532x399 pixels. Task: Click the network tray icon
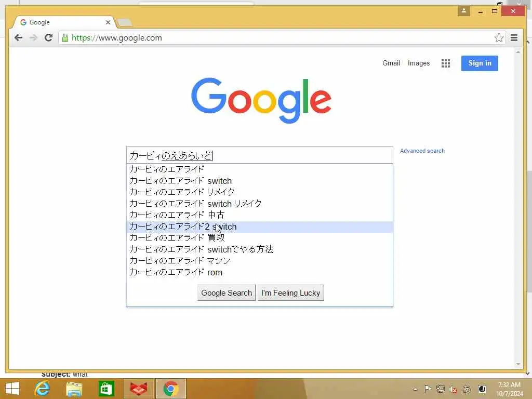tap(441, 389)
